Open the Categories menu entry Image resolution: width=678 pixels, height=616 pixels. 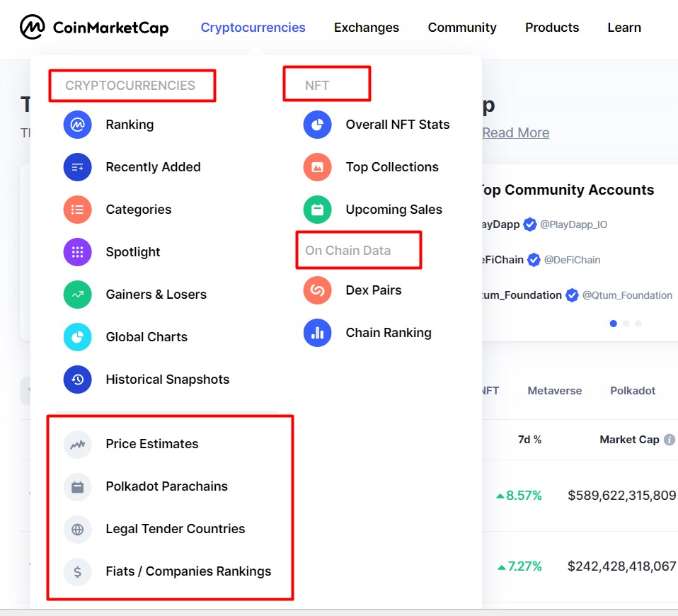139,210
